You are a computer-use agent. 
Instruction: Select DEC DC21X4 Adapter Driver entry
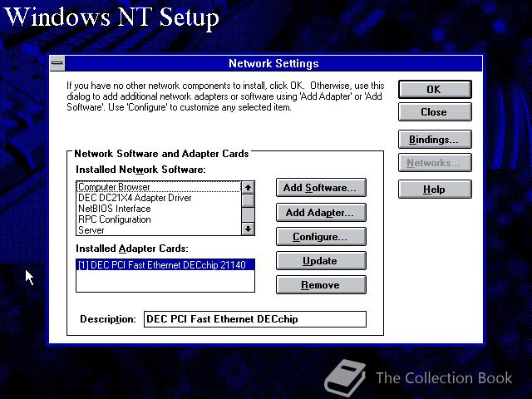tap(159, 198)
